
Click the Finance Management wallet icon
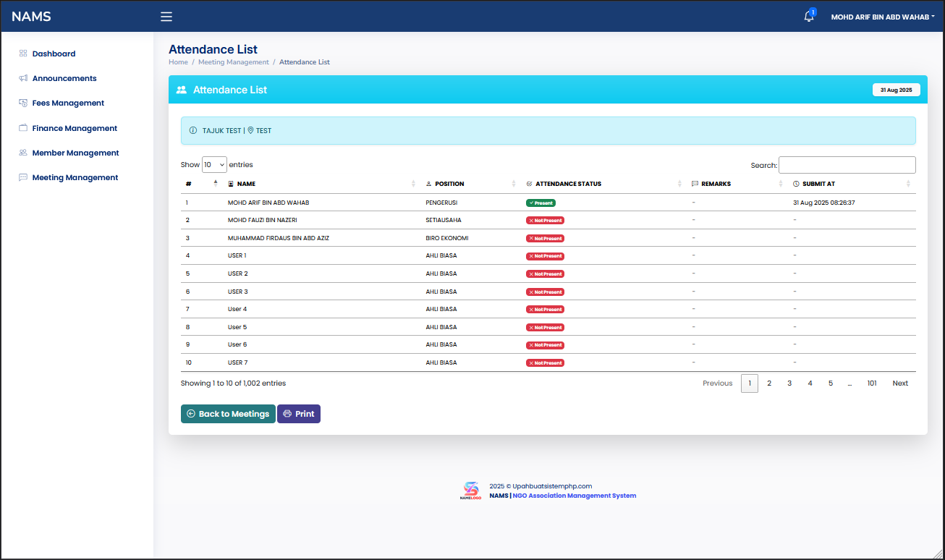point(23,128)
